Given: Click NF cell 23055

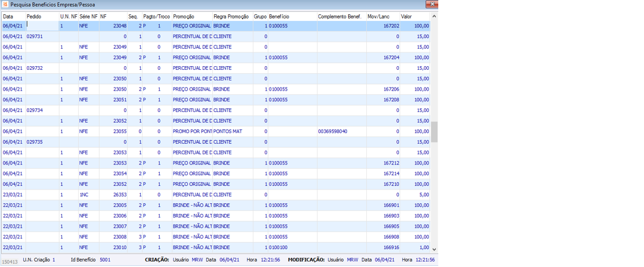Looking at the screenshot, I should coord(113,132).
